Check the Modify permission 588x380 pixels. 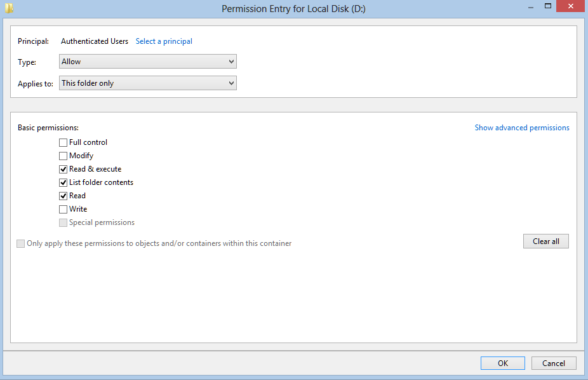(x=63, y=156)
